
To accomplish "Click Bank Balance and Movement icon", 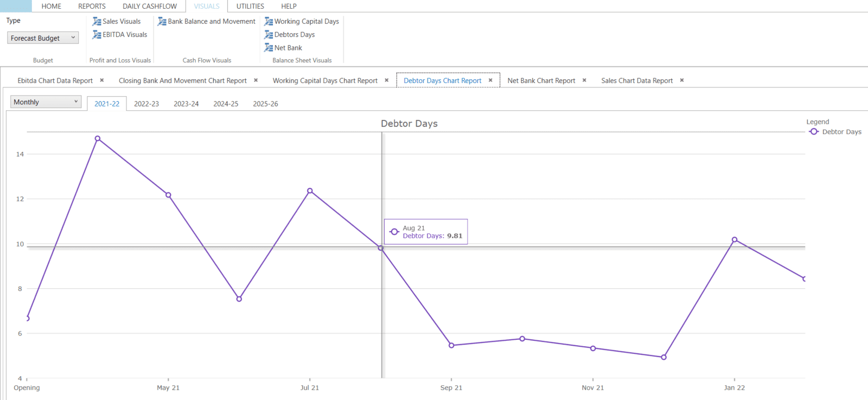I will click(162, 22).
